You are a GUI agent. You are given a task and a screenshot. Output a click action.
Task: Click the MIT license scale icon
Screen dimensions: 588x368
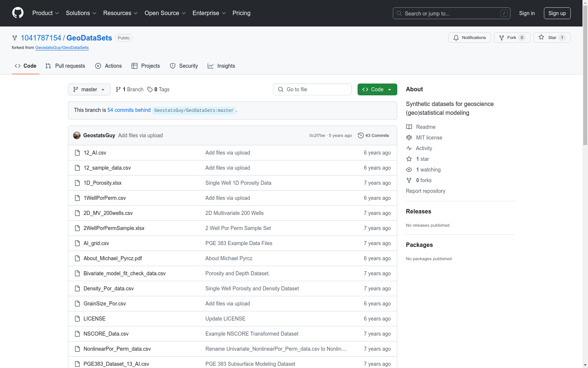tap(409, 138)
